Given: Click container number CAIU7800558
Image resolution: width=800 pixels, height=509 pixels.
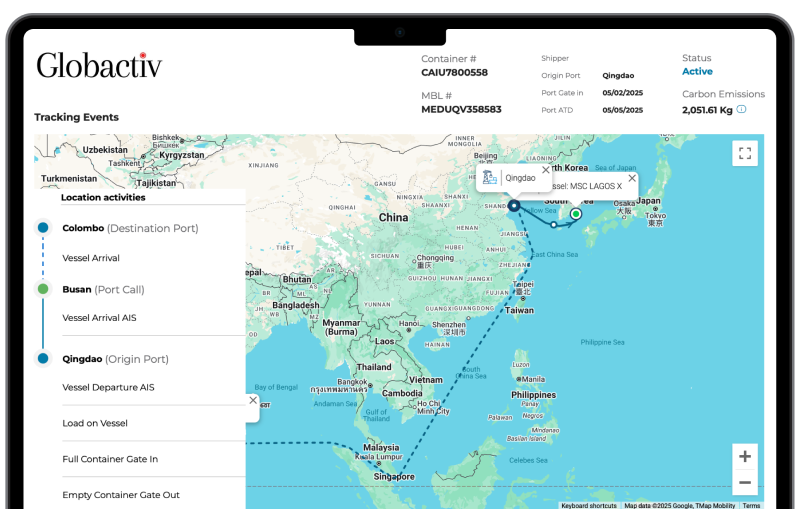Looking at the screenshot, I should click(x=455, y=72).
